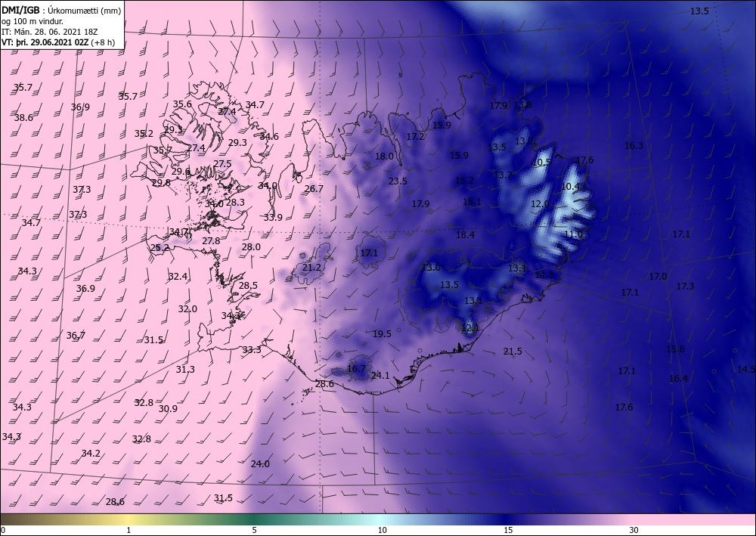Click the value 17.0
Screen dimensions: 756x536
click(x=658, y=277)
